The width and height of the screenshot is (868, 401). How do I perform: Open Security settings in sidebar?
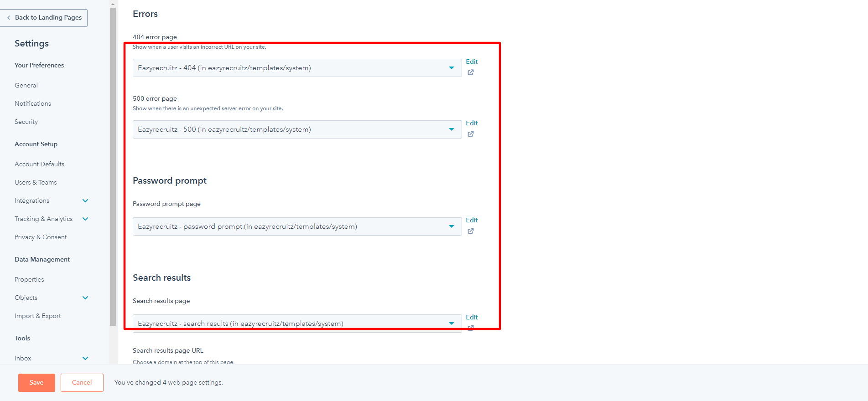(x=26, y=122)
